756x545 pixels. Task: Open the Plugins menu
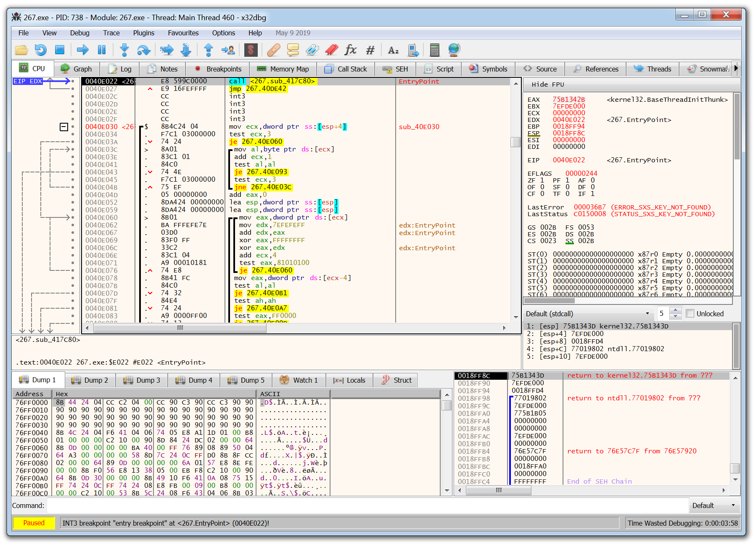click(x=143, y=33)
